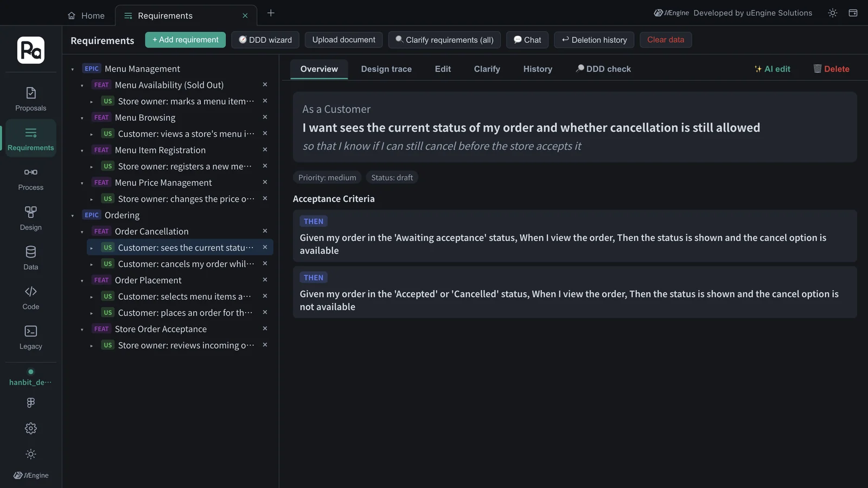Screen dimensions: 868x488
Task: Click Clarify requirements (all)
Action: pyautogui.click(x=444, y=40)
